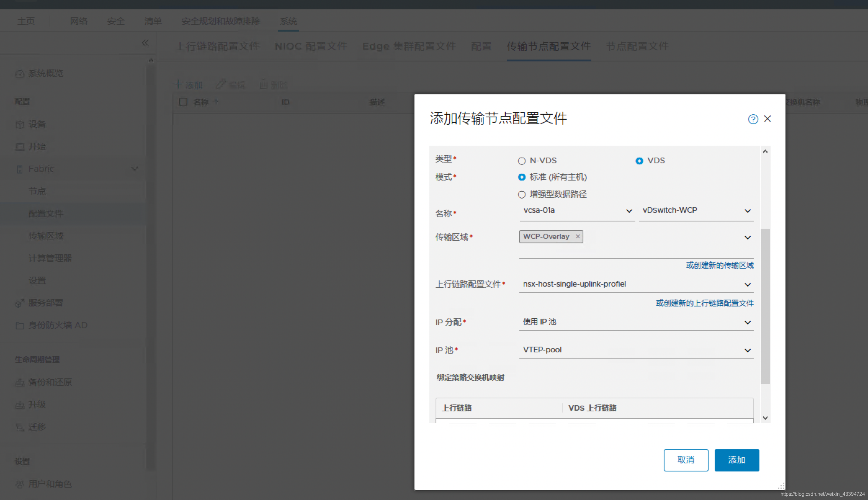Open the Edge 集群配置文件 tab
This screenshot has width=868, height=500.
tap(409, 46)
